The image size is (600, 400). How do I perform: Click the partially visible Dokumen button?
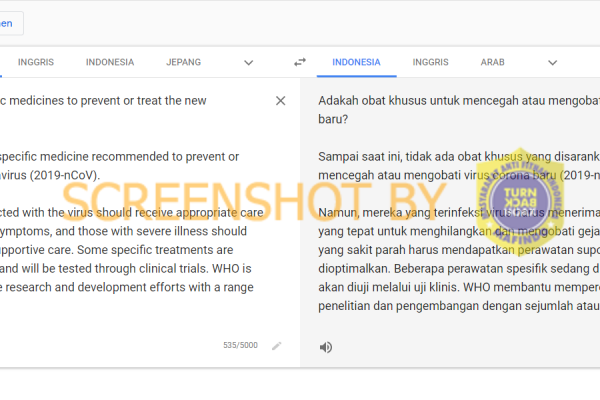click(10, 23)
